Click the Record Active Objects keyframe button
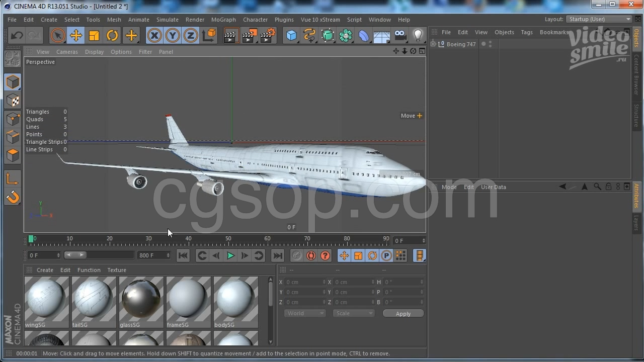This screenshot has height=362, width=644. pyautogui.click(x=297, y=255)
